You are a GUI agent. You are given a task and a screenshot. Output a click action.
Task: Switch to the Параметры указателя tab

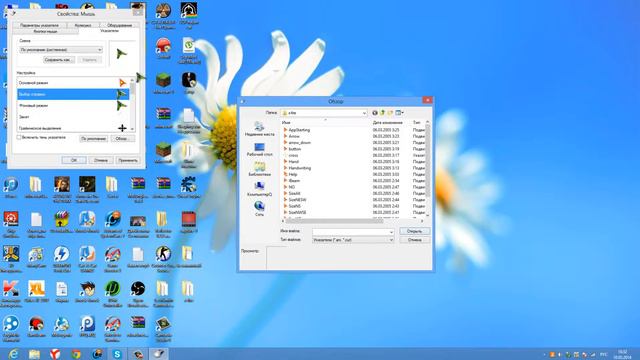[39, 25]
